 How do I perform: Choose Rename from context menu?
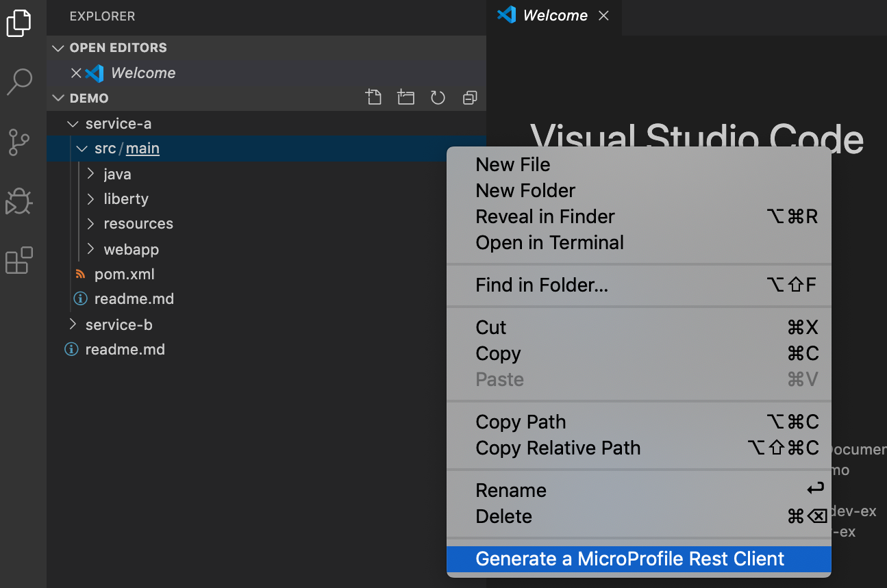click(x=638, y=490)
